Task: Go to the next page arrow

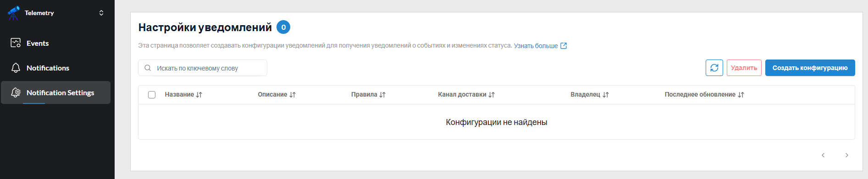Action: 847,155
